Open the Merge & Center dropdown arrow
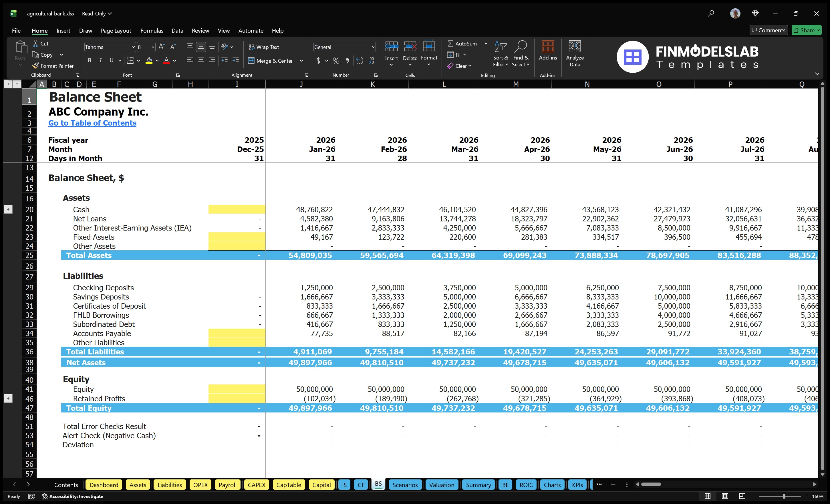Viewport: 830px width, 504px height. coord(301,61)
